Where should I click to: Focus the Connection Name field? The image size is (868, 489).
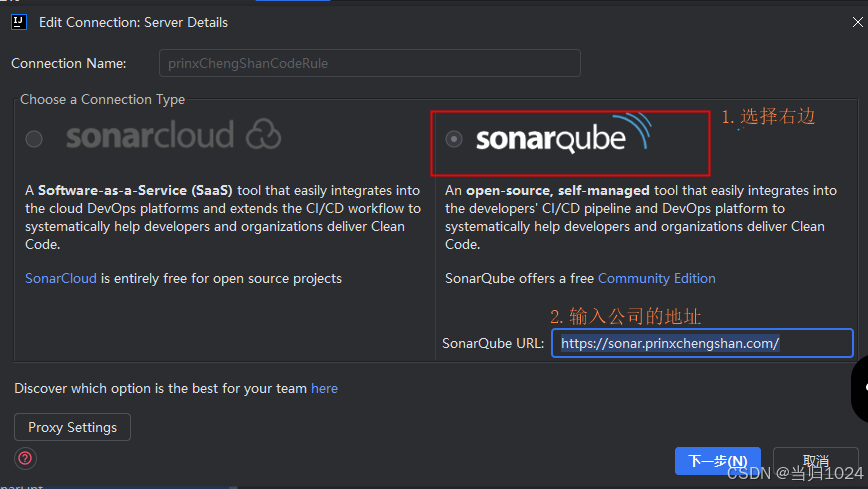370,63
